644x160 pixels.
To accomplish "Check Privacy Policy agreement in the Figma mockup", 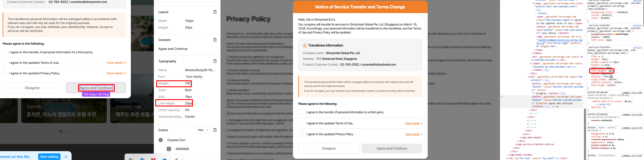I will [x=5, y=73].
